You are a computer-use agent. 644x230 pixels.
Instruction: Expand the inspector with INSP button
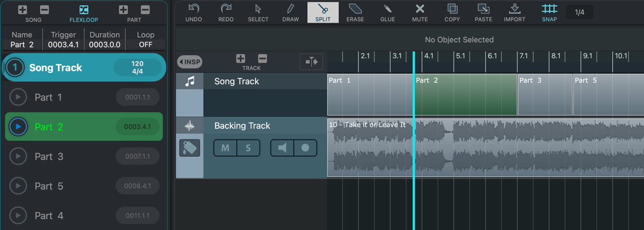tap(190, 62)
